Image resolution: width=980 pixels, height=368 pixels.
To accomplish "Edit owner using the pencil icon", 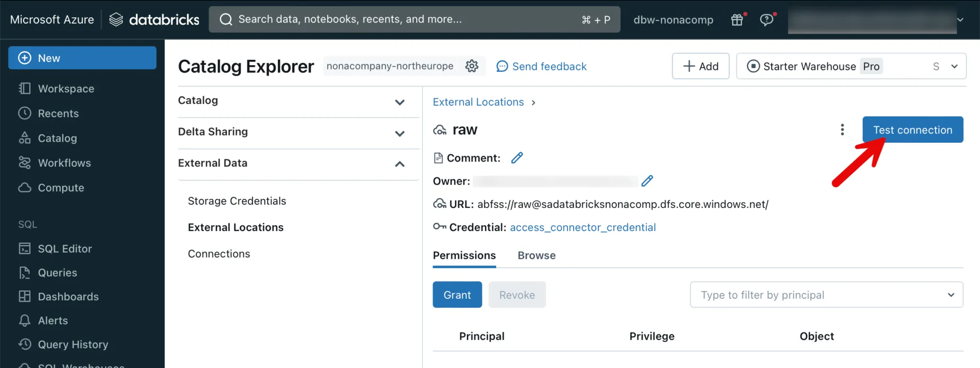I will pyautogui.click(x=647, y=181).
